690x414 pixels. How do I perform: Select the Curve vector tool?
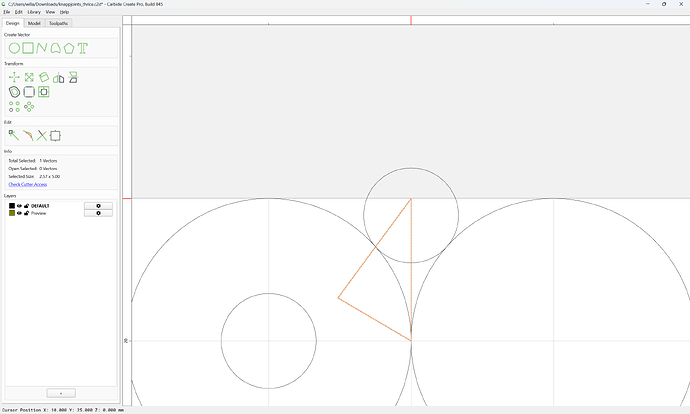click(55, 48)
